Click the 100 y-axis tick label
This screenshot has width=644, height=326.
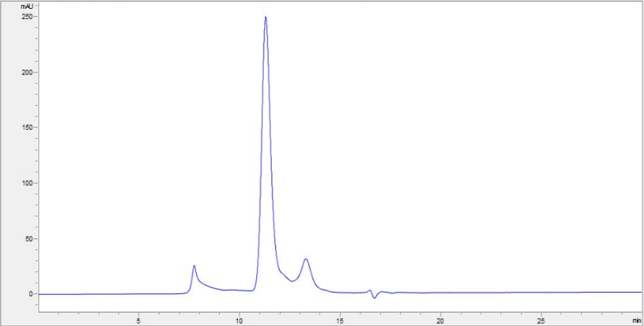[x=26, y=183]
